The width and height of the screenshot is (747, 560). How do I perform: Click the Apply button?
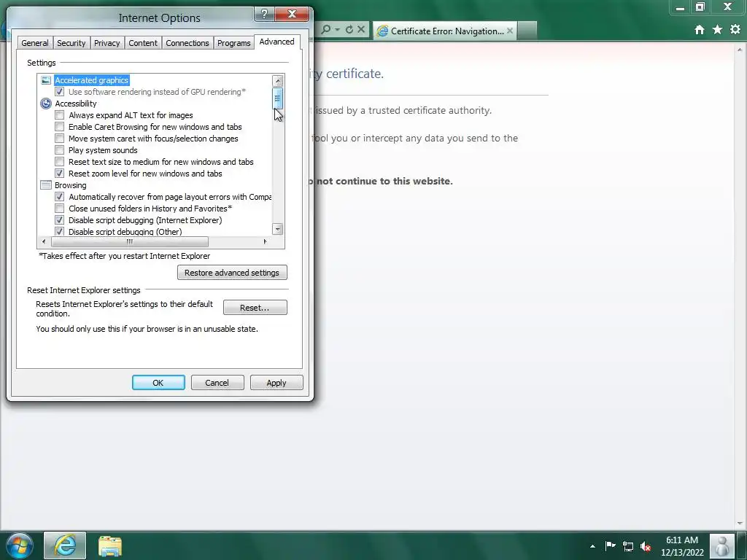276,383
